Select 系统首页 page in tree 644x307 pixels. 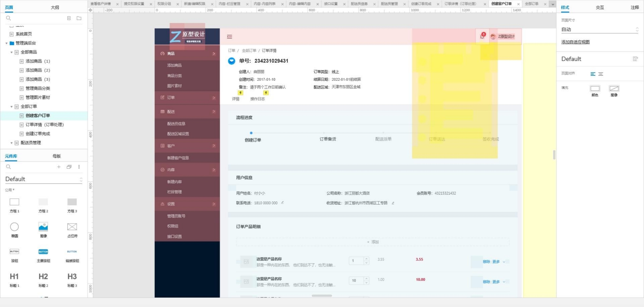coord(24,34)
